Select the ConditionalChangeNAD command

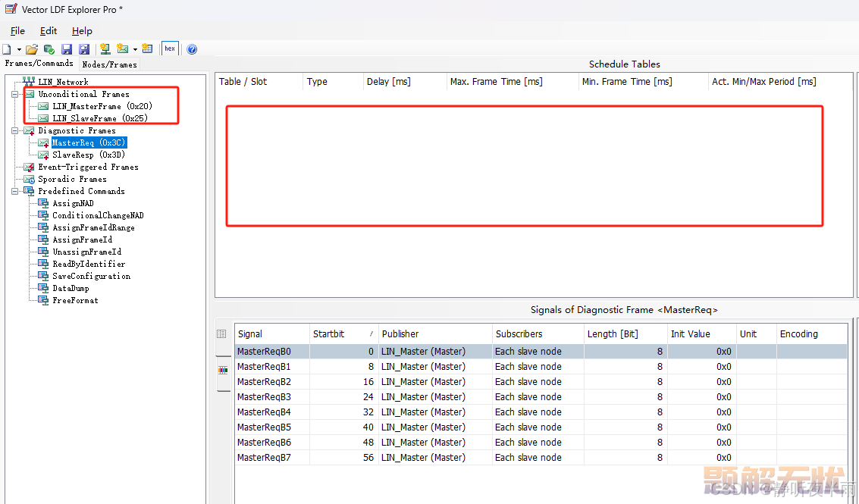tap(98, 215)
